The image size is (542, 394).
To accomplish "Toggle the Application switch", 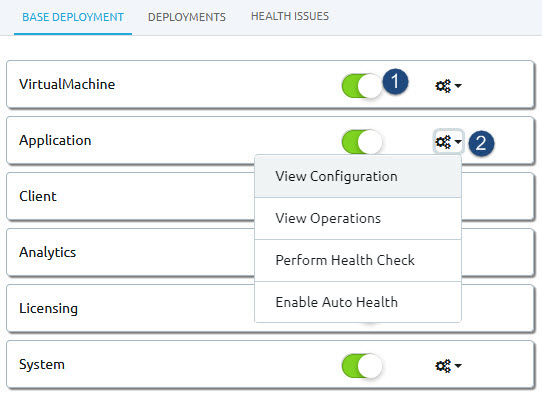I will tap(362, 142).
